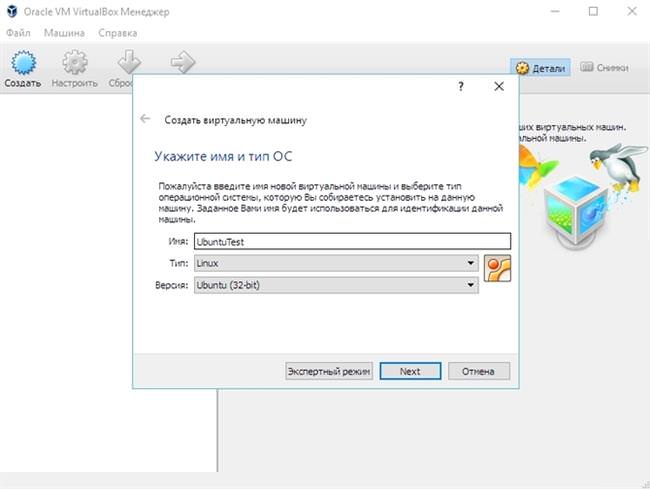This screenshot has height=489, width=650.
Task: Click the back arrow in wizard
Action: pos(145,119)
